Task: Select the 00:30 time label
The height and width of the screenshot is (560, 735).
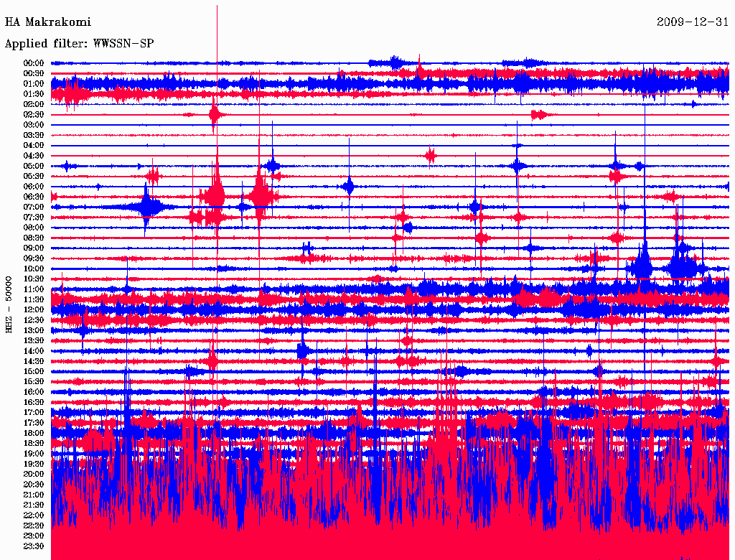Action: pyautogui.click(x=34, y=73)
